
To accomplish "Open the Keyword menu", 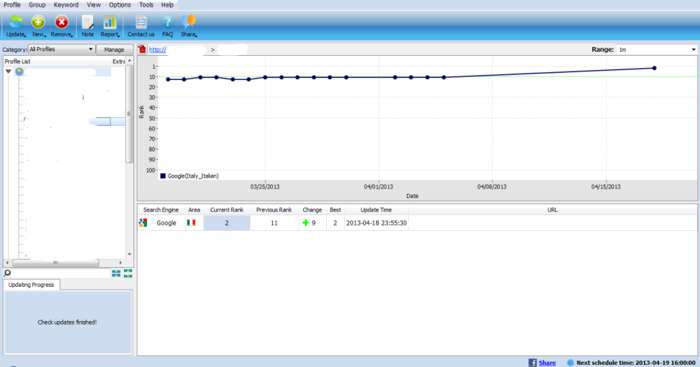I will coord(66,4).
